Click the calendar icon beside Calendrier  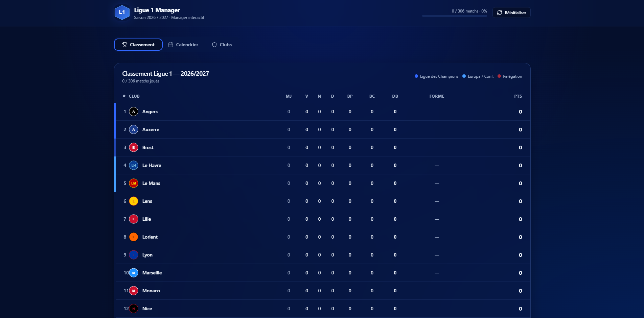(x=171, y=45)
